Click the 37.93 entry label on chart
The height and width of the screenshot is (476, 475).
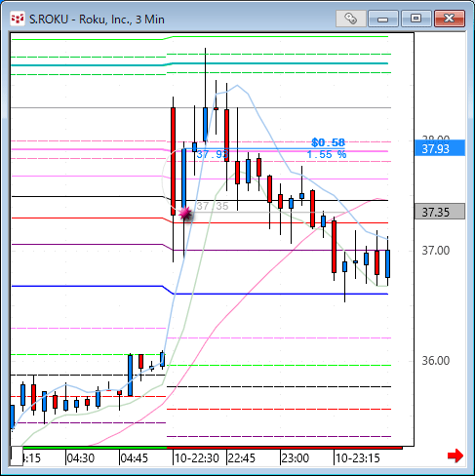[x=212, y=154]
